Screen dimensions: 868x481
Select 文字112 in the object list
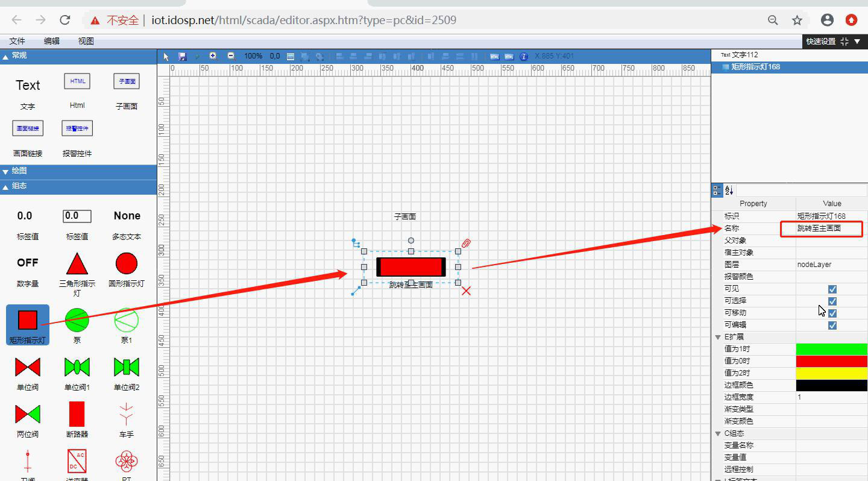pos(744,55)
